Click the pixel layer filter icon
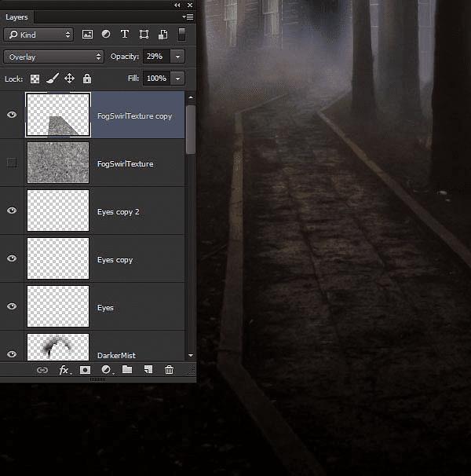This screenshot has width=471, height=476. click(87, 35)
